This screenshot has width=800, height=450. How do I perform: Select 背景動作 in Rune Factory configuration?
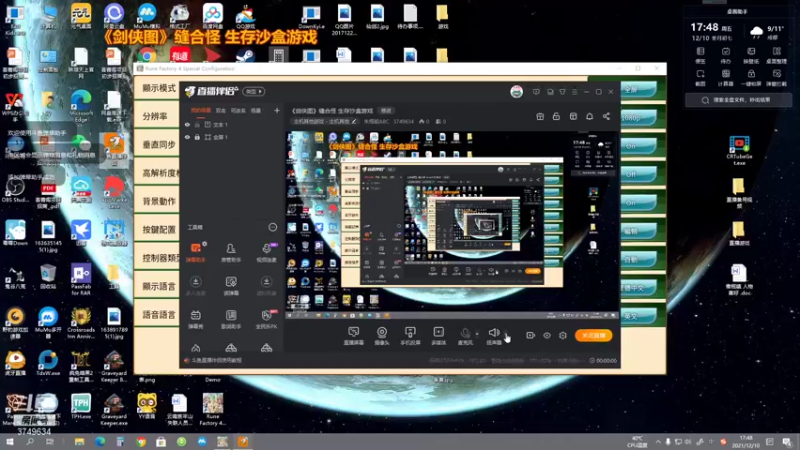coord(159,202)
